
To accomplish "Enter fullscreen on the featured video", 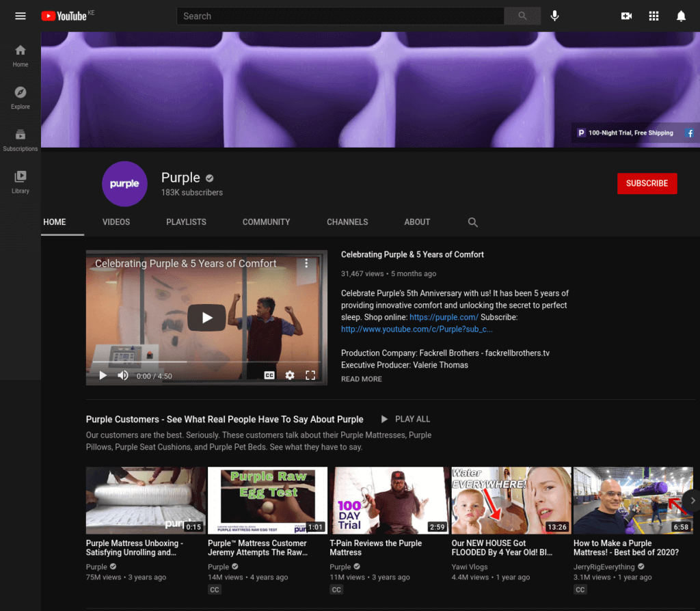I will coord(310,376).
